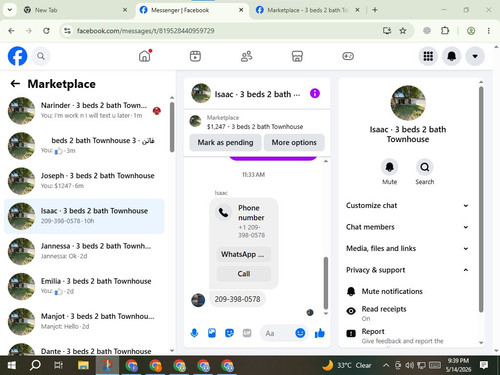Switch to New Tab browser tab
The height and width of the screenshot is (375, 500).
click(75, 10)
